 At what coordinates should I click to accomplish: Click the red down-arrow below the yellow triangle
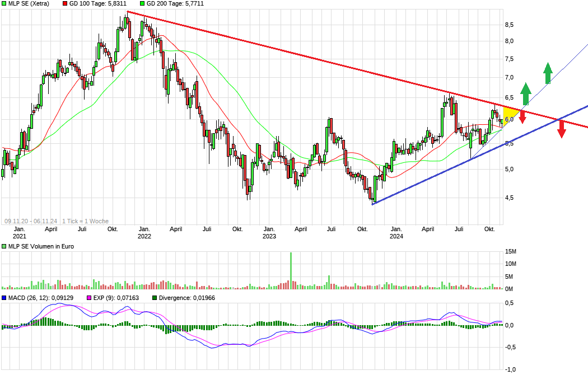(522, 118)
